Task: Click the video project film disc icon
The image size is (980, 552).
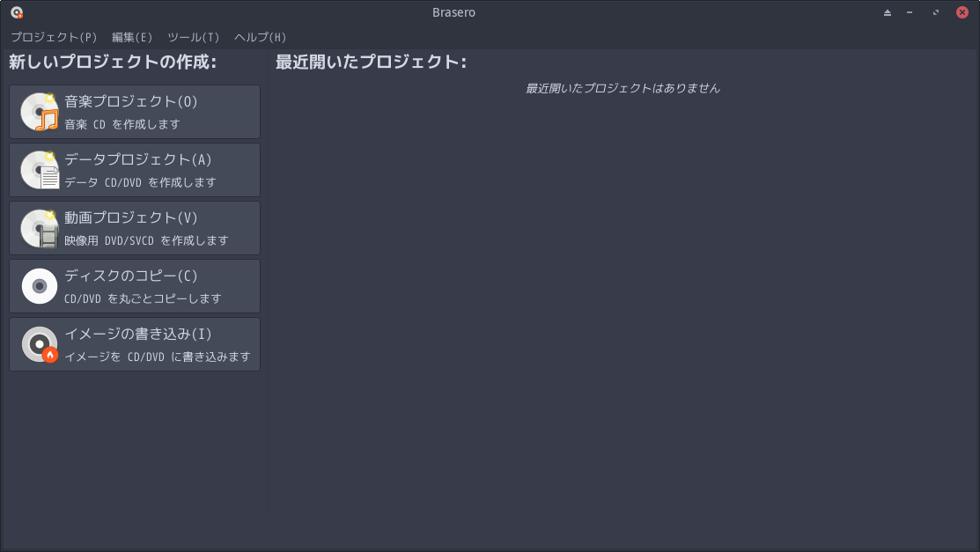Action: pos(40,228)
